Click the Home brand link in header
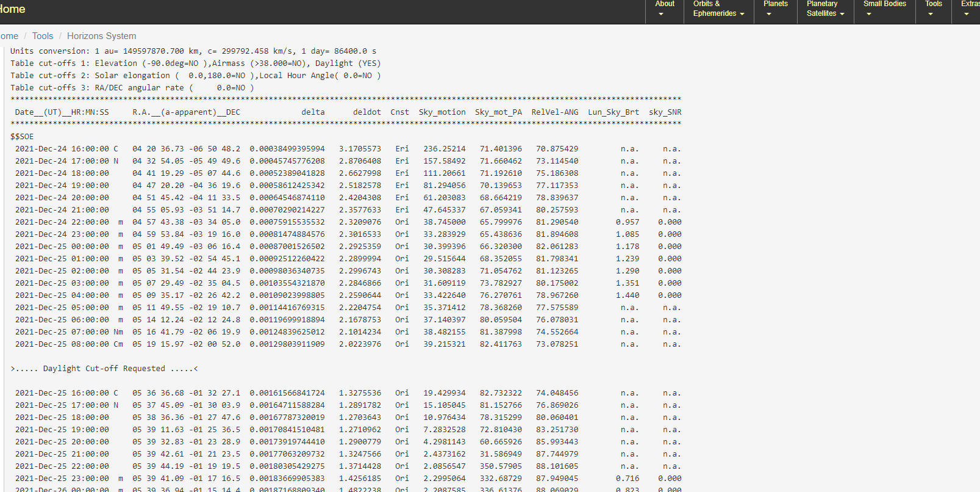The width and height of the screenshot is (980, 492). pyautogui.click(x=12, y=9)
